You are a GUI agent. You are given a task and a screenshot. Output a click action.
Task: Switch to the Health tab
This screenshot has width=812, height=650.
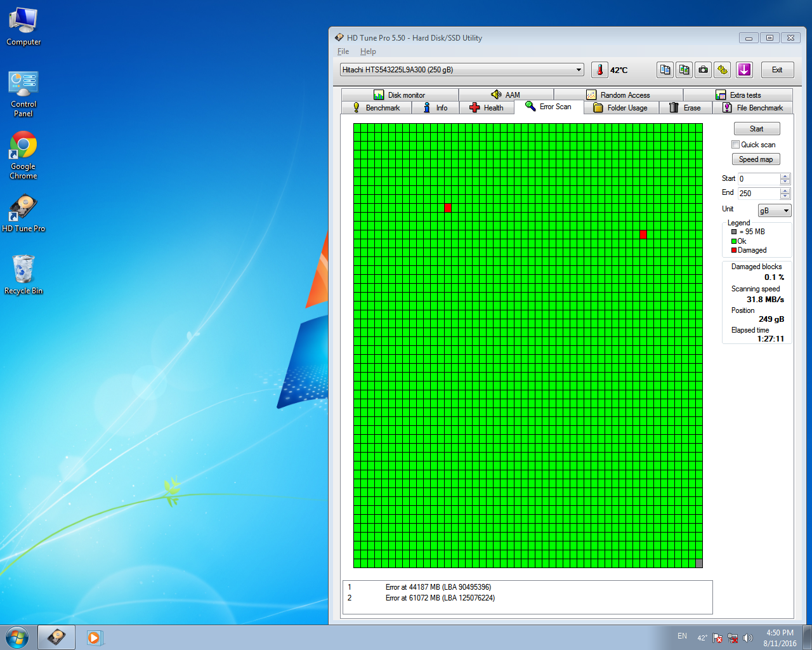point(487,108)
